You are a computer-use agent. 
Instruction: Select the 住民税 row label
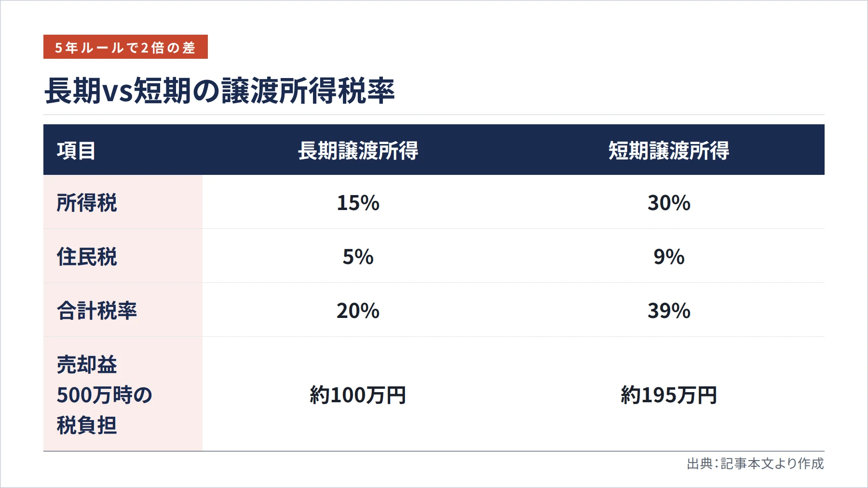pyautogui.click(x=87, y=256)
